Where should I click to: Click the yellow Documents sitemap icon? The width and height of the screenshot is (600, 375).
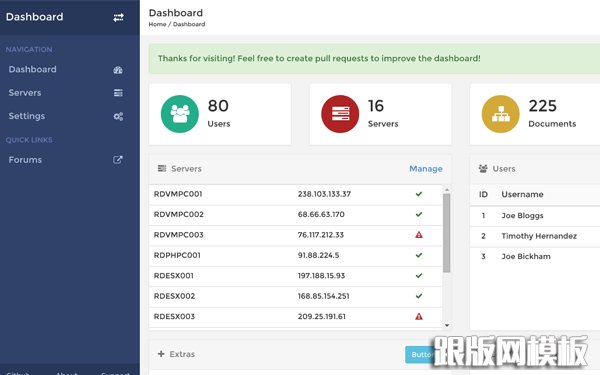[x=501, y=114]
